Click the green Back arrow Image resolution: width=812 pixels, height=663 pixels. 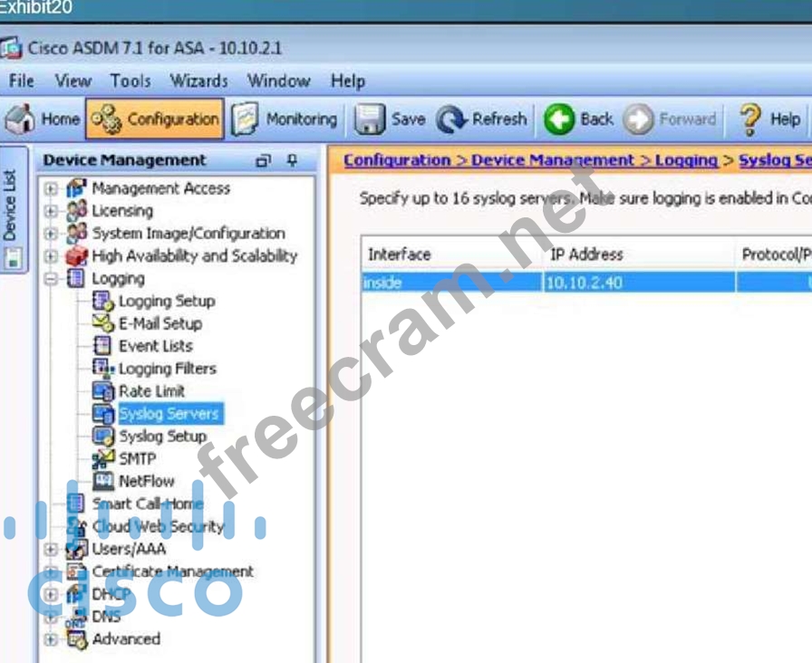pos(559,120)
